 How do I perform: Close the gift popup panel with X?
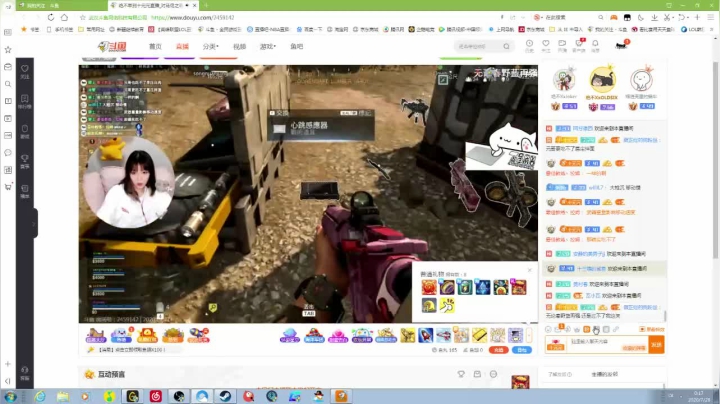[529, 270]
